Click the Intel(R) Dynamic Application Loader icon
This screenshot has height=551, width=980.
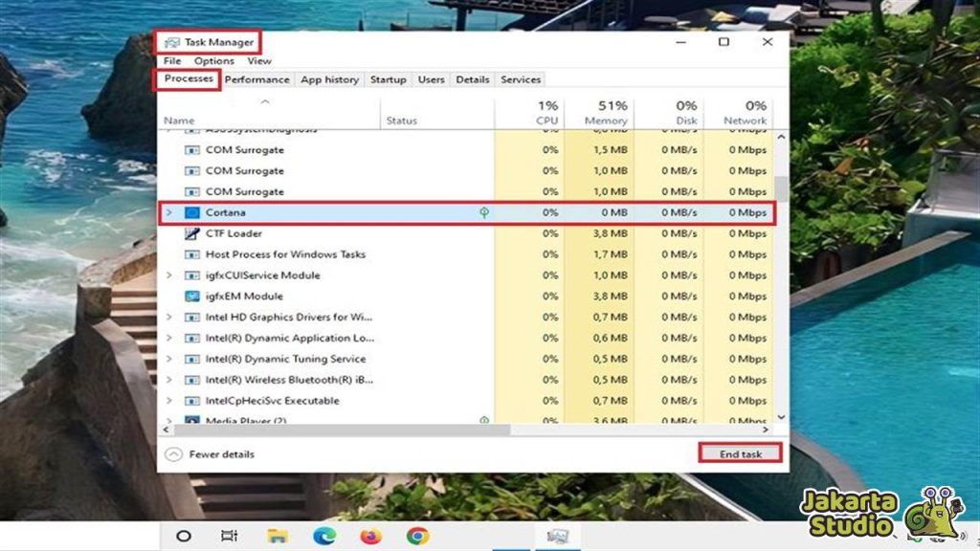click(192, 338)
